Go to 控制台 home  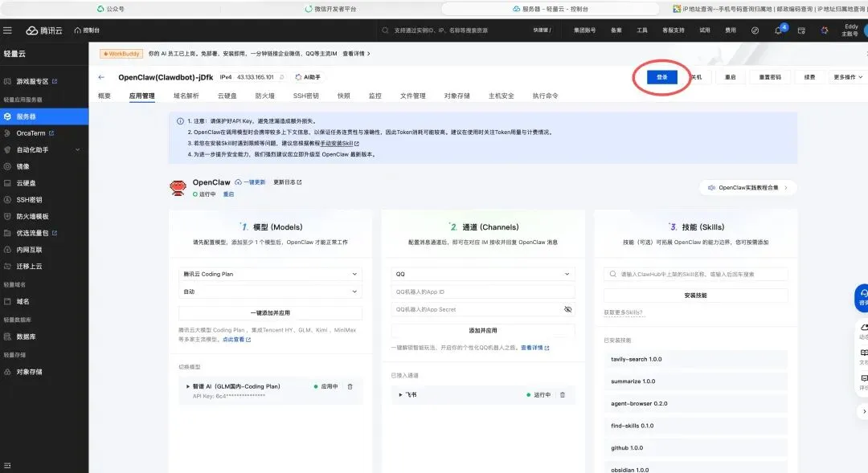point(87,31)
